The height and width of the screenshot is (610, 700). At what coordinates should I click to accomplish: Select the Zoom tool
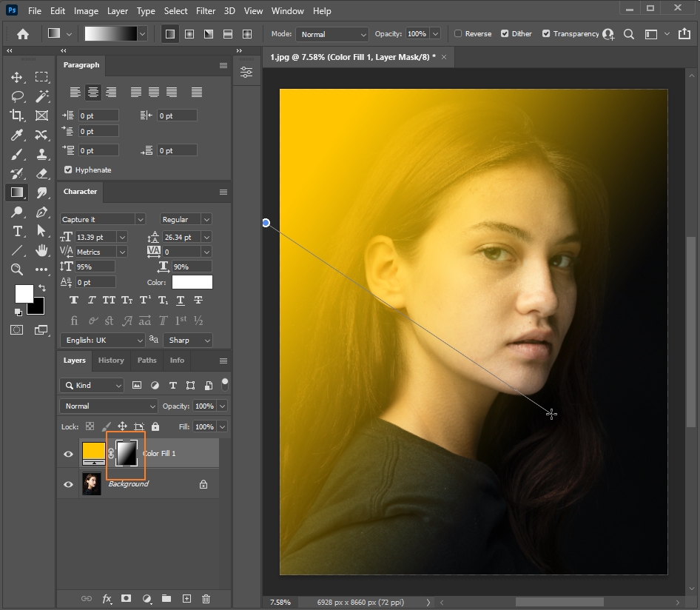17,269
